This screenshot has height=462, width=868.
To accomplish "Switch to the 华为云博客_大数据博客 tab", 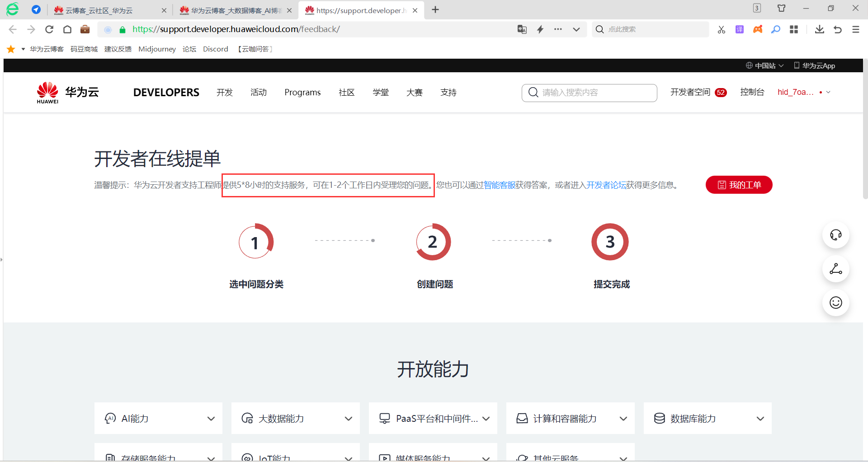I will 235,10.
